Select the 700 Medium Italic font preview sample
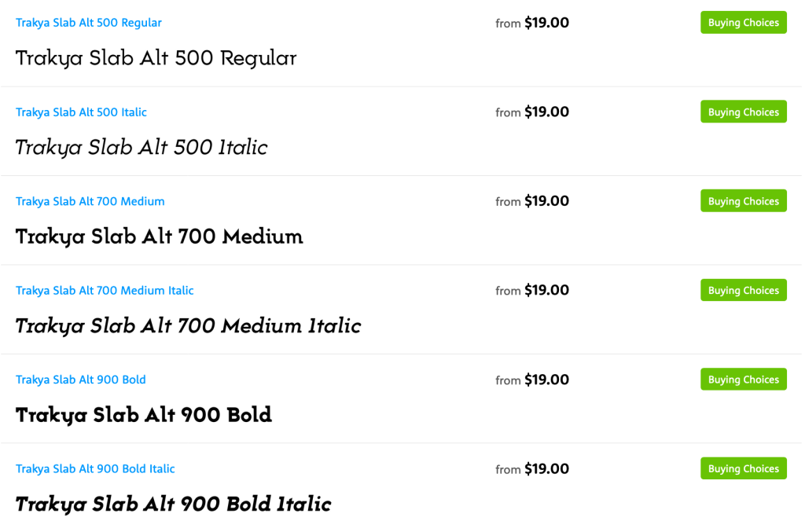Viewport: 805px width, 532px height. coord(188,326)
